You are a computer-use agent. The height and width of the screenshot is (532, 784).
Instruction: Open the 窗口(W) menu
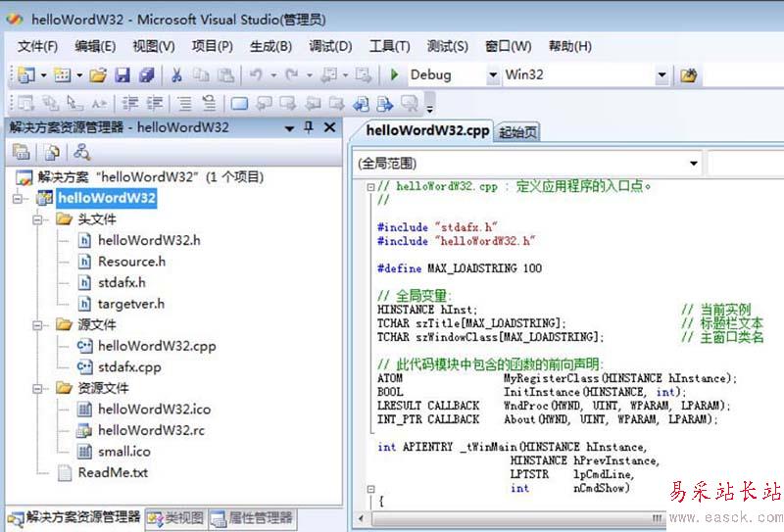tap(508, 46)
